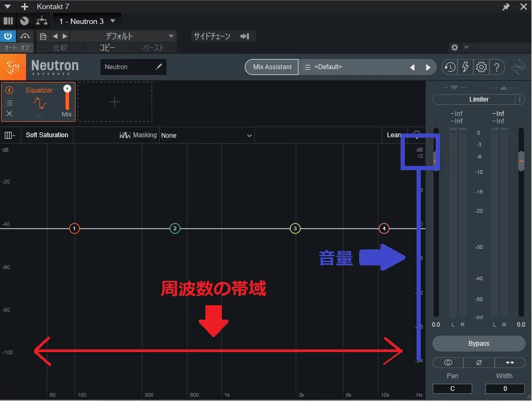Image resolution: width=532 pixels, height=401 pixels.
Task: Open the EQ band view layout dropdown
Action: [10, 136]
